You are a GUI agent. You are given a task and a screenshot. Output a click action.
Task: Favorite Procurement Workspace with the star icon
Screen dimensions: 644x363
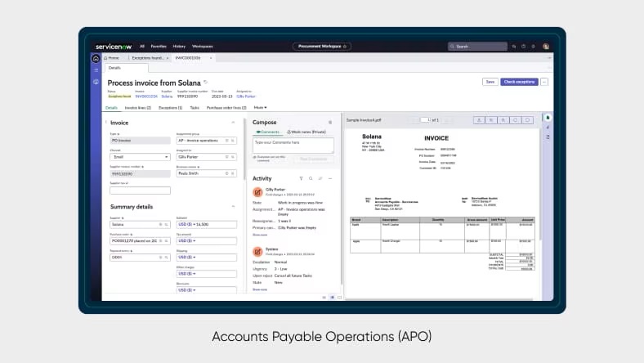point(345,47)
